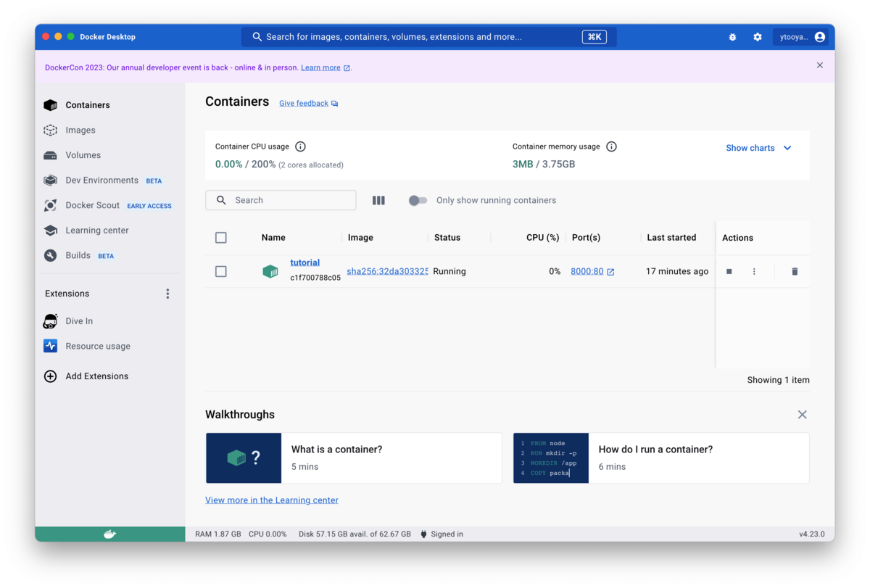Click the Docker whale icon in status bar
This screenshot has height=588, width=870.
[x=109, y=534]
